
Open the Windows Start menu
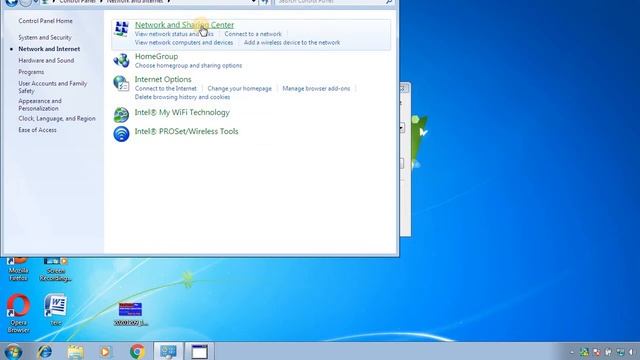13,352
